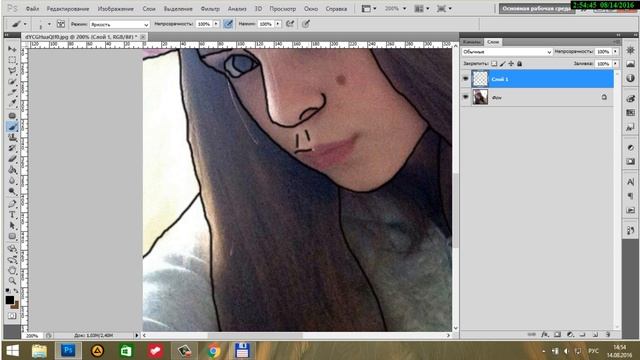The image size is (640, 360).
Task: Hide the Слой 1 layer eye
Action: coord(466,79)
